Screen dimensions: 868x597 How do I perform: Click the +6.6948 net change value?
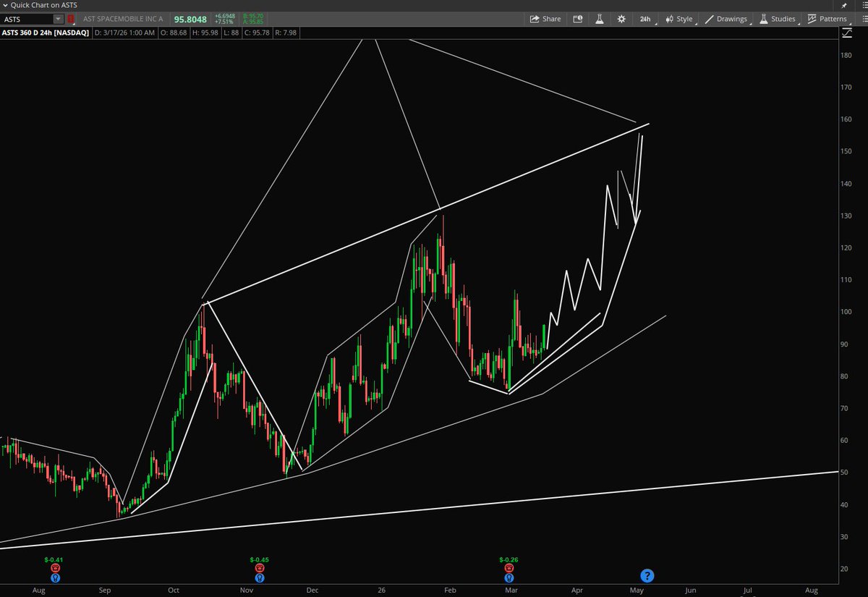(x=226, y=15)
